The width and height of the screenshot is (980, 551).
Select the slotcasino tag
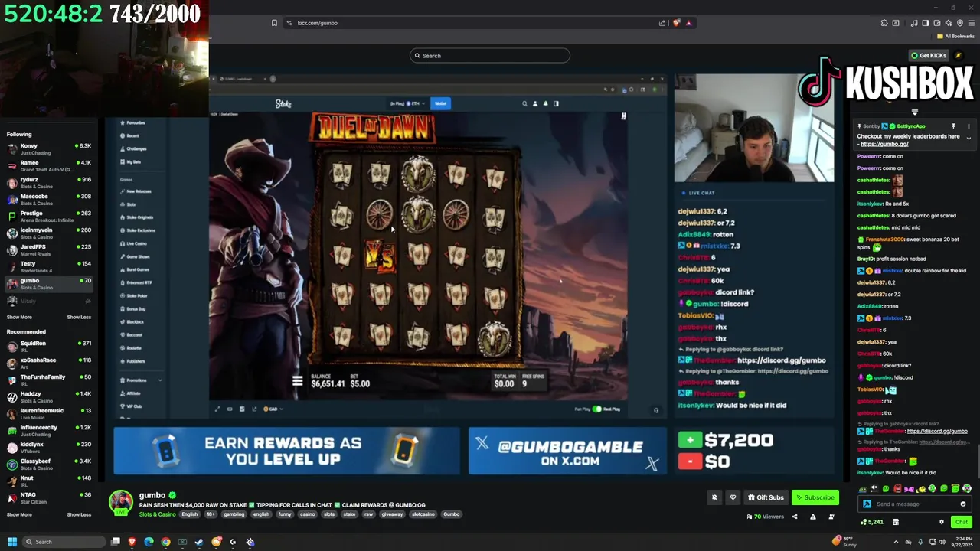(x=423, y=514)
